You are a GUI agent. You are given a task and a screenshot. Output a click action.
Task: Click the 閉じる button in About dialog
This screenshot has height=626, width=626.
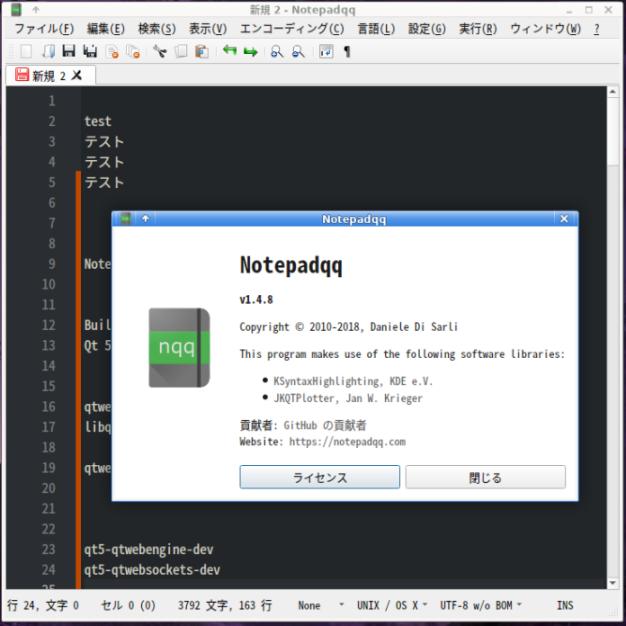tap(485, 477)
